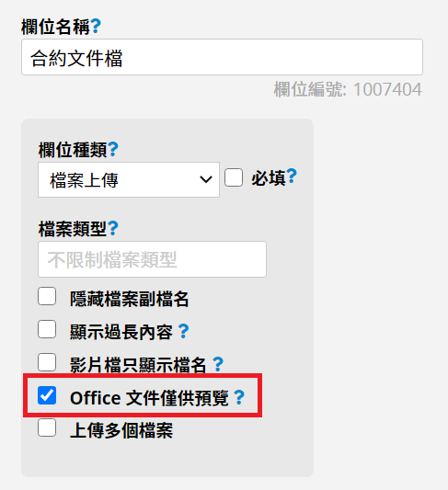Toggle the 必填 checkbox
Screen dimensions: 448x490
pyautogui.click(x=234, y=177)
